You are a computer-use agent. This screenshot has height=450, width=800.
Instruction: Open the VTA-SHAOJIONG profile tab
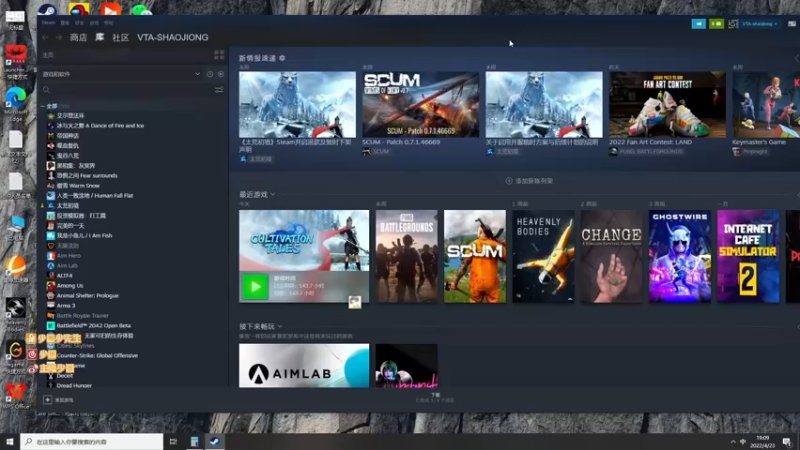pyautogui.click(x=172, y=37)
